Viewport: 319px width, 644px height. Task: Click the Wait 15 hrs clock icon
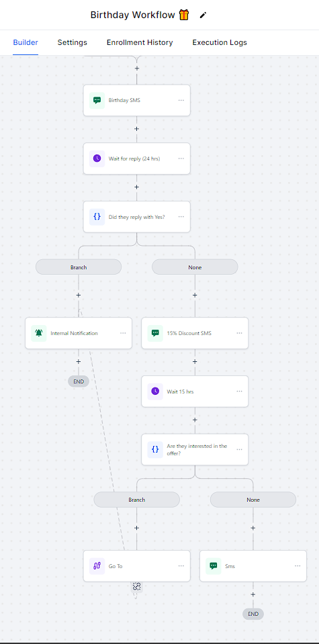[x=155, y=392]
